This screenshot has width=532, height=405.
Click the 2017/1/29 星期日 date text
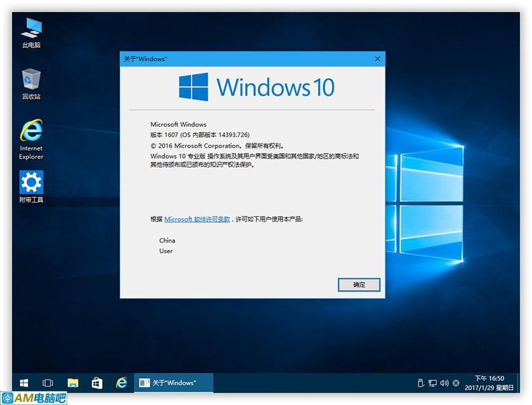pyautogui.click(x=489, y=388)
